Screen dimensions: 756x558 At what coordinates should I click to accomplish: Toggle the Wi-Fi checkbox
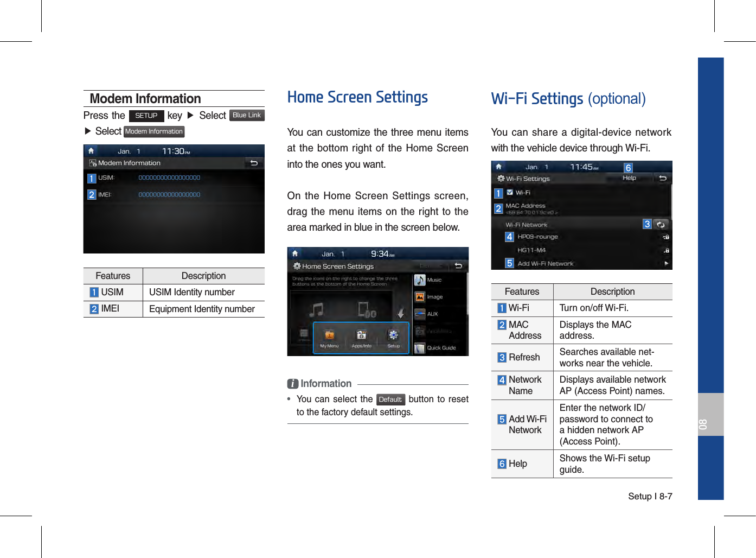(x=510, y=192)
